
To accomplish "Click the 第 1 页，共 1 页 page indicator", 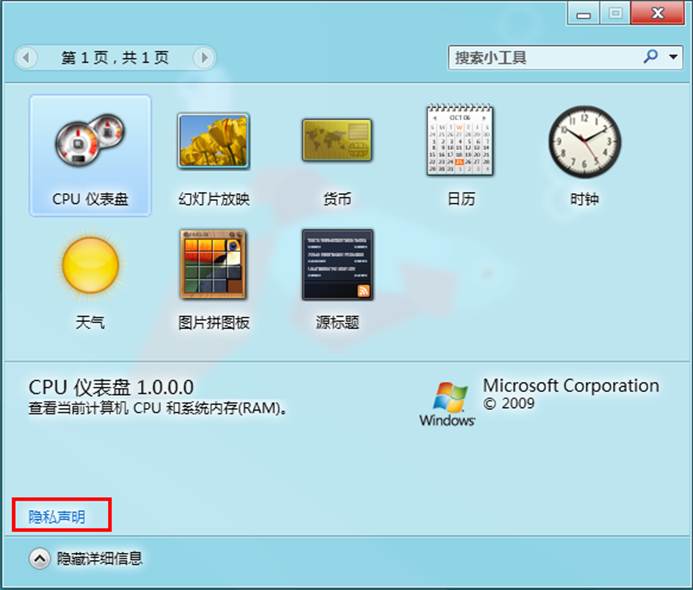I will click(115, 57).
